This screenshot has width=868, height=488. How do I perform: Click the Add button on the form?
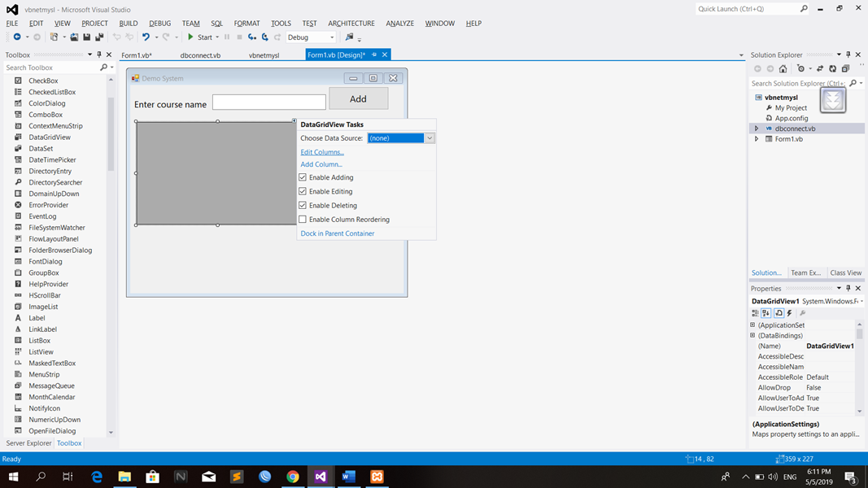tap(358, 98)
